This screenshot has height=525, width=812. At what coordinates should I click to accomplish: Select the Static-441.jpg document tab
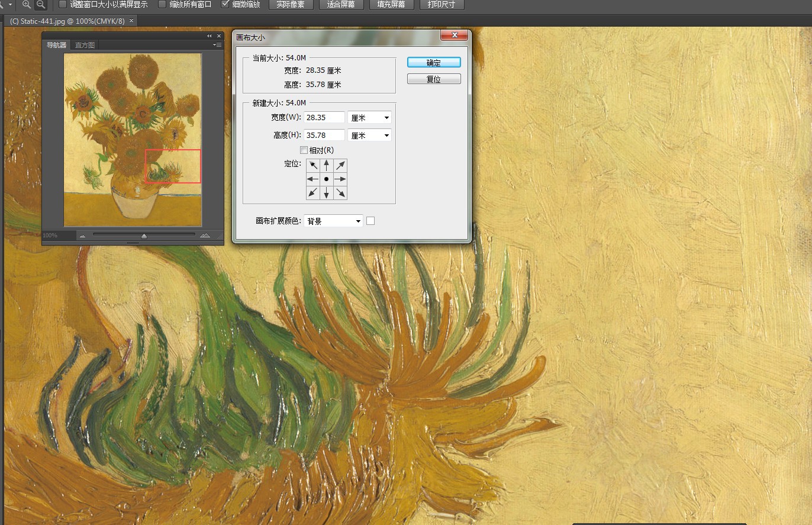[71, 21]
